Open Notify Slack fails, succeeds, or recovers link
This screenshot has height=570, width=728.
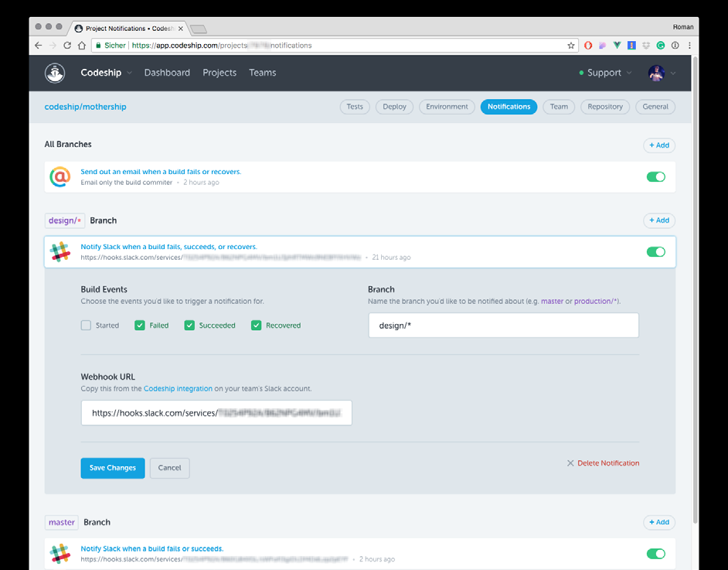click(169, 247)
